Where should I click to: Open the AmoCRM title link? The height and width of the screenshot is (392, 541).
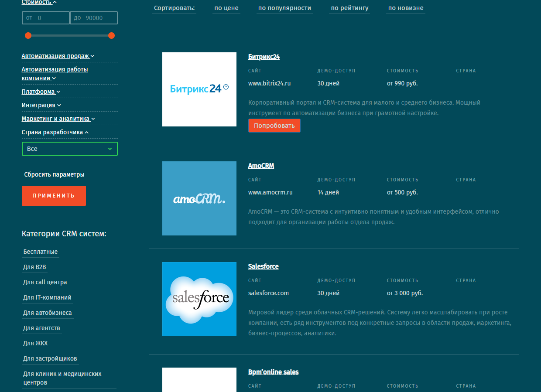tap(261, 166)
